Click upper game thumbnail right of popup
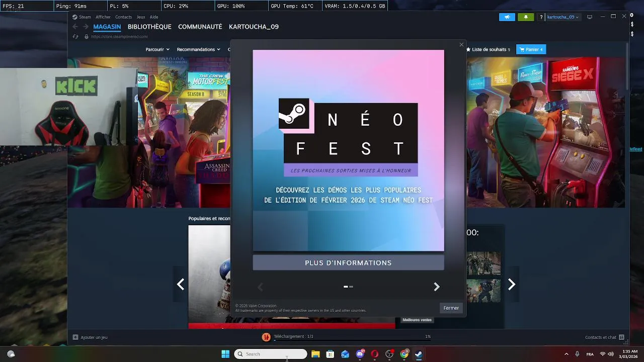This screenshot has width=644, height=362. pos(484,263)
